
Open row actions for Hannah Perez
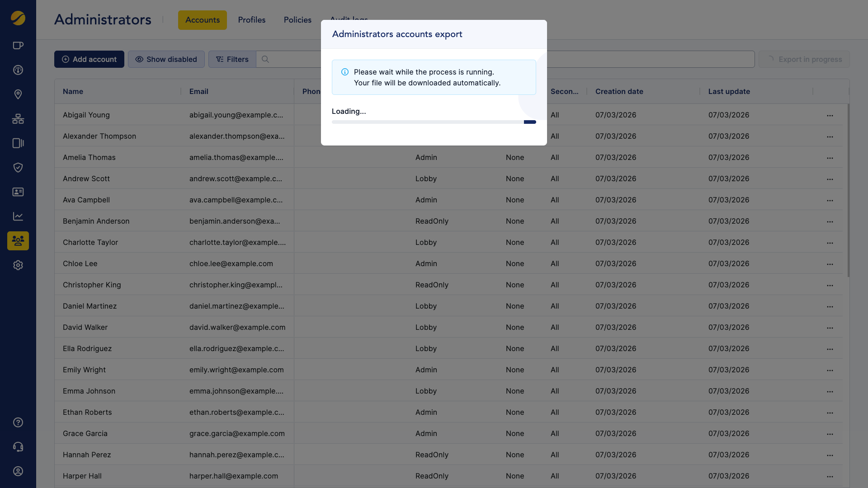click(830, 455)
